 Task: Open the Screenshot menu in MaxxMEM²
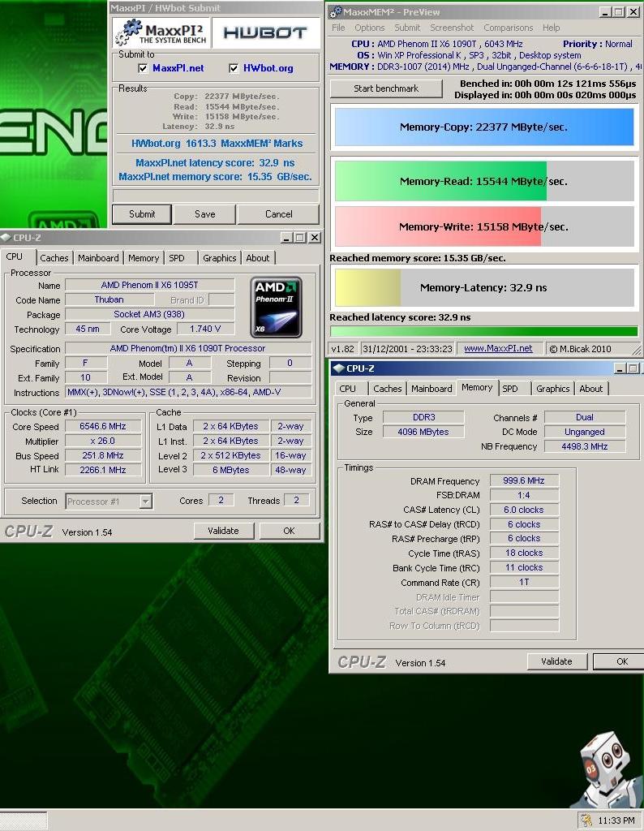452,28
